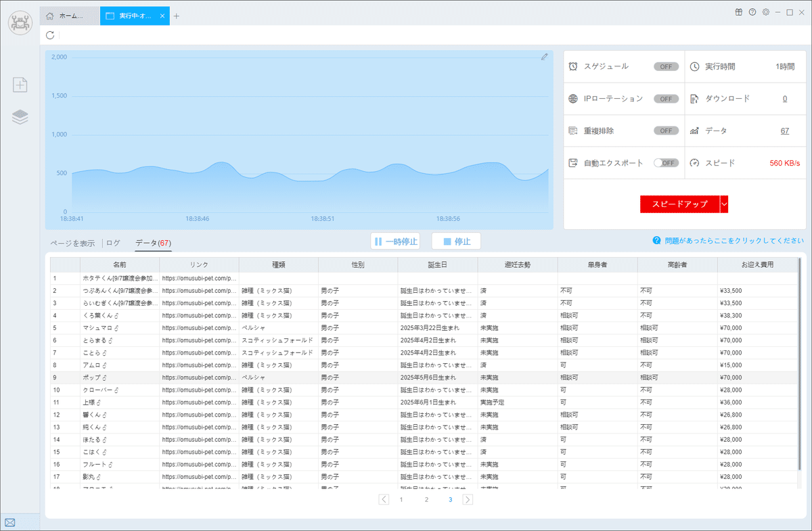Viewport: 812px width, 531px height.
Task: Close the 実行中 tab
Action: pyautogui.click(x=162, y=16)
